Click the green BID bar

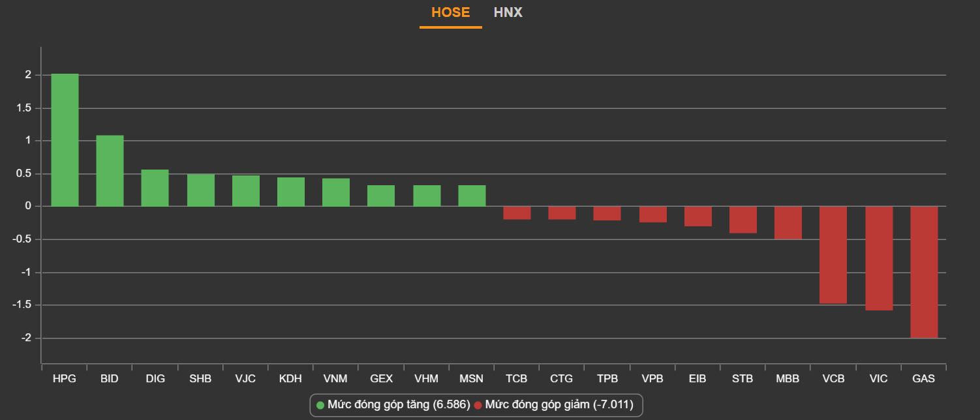click(110, 171)
